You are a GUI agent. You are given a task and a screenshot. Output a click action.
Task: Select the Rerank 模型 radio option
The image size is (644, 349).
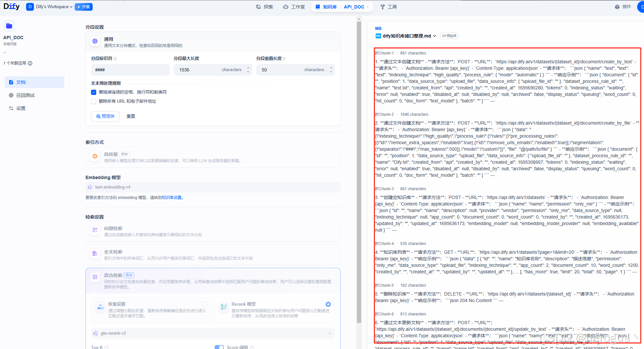[x=328, y=304]
